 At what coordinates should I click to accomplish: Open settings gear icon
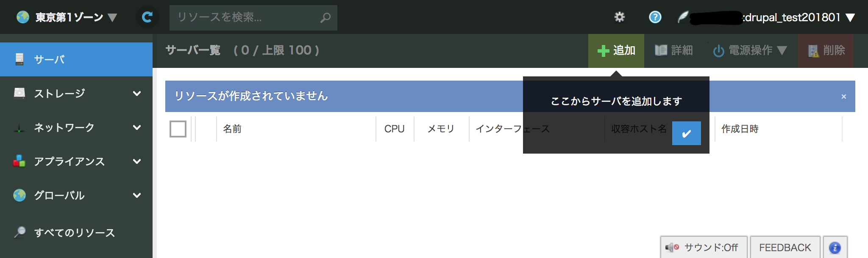(x=620, y=17)
